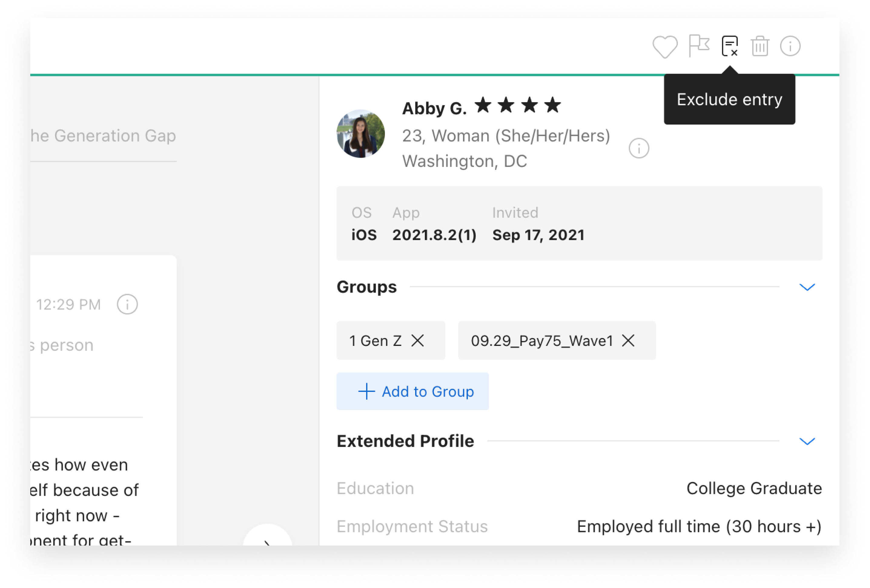
Task: Click the Washington, DC location text
Action: click(465, 161)
